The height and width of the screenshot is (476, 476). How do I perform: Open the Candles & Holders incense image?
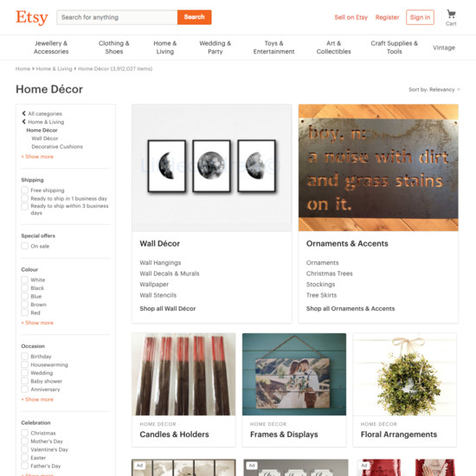pyautogui.click(x=183, y=374)
